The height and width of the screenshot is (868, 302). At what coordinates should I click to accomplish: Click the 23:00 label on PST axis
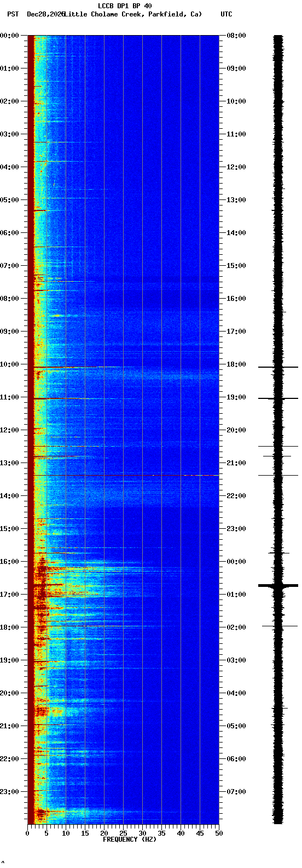point(9,792)
